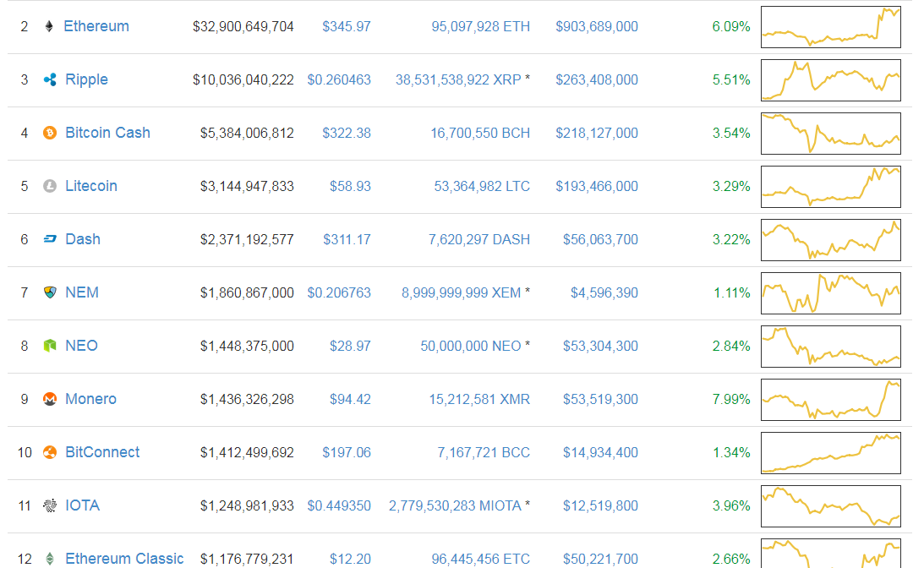Image resolution: width=924 pixels, height=568 pixels.
Task: Open the Ethereum coin page link
Action: (96, 26)
